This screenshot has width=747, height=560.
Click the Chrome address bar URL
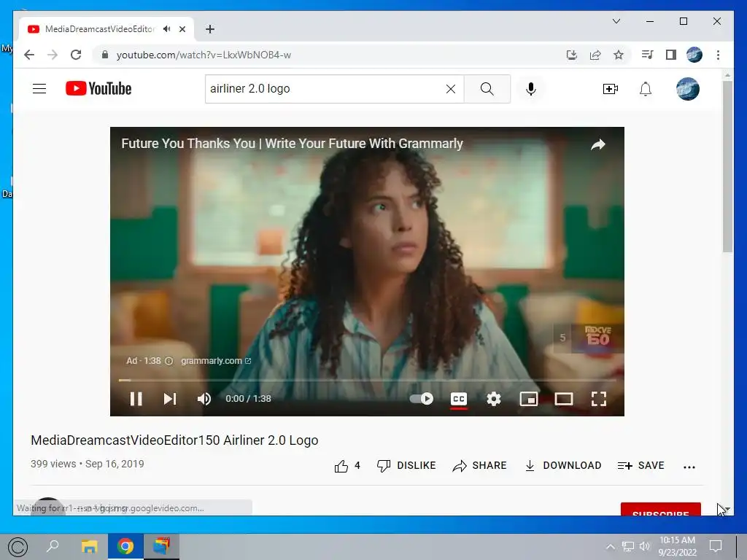tap(204, 55)
